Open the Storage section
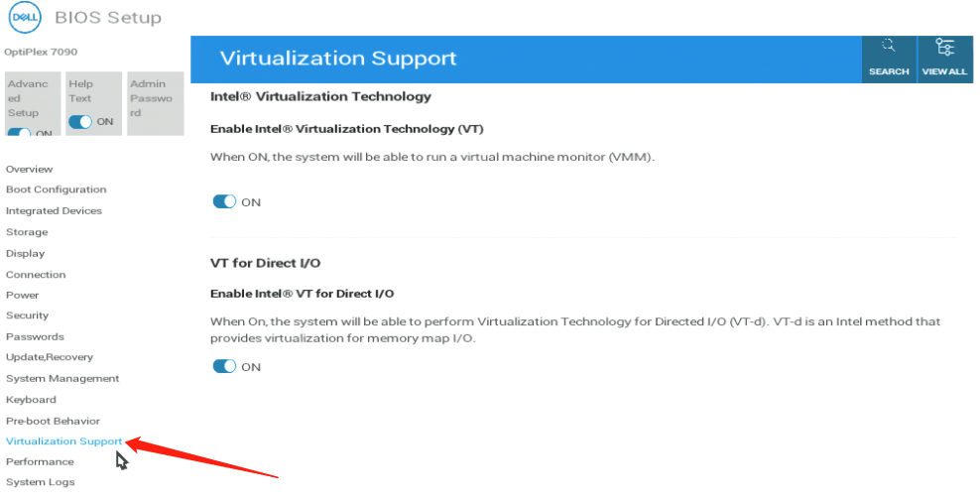The height and width of the screenshot is (503, 980). [x=27, y=232]
